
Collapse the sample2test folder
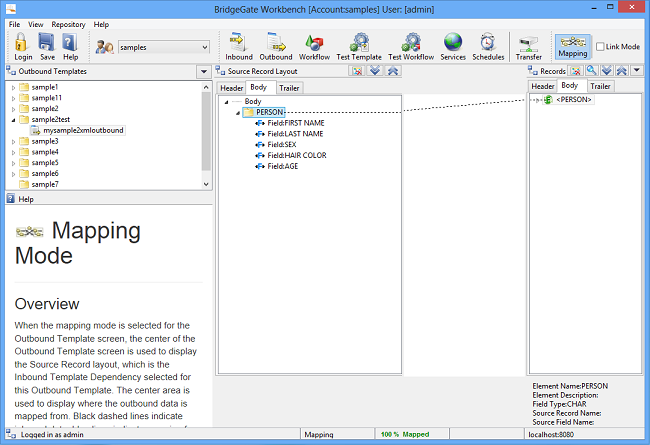(13, 120)
